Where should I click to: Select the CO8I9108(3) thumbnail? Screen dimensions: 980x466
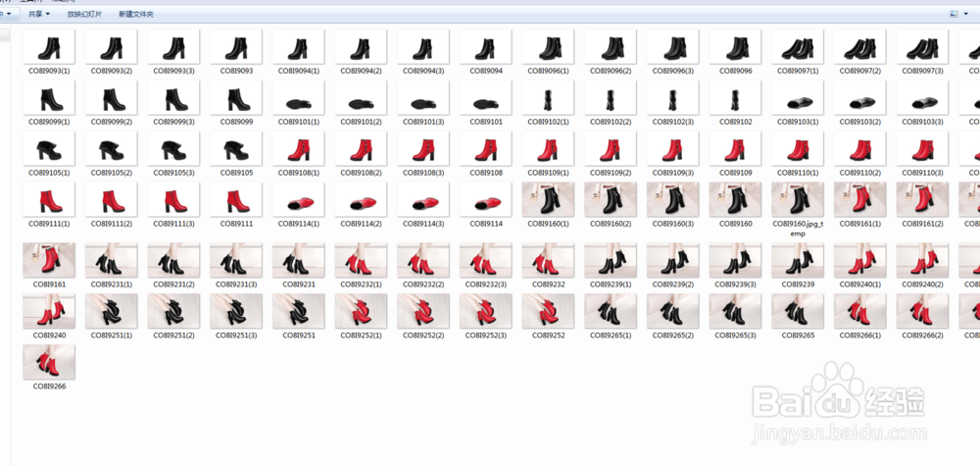coord(423,149)
